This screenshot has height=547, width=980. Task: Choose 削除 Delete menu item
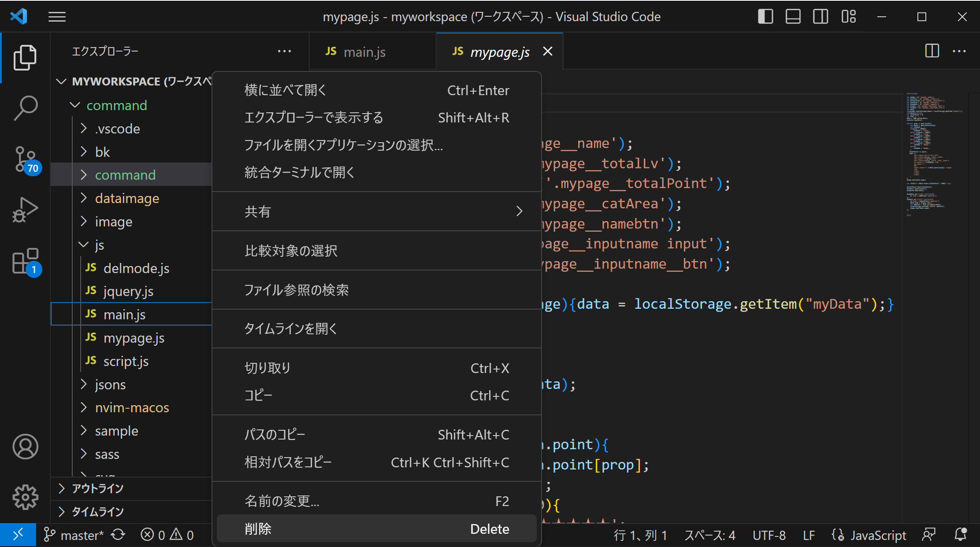coord(377,529)
